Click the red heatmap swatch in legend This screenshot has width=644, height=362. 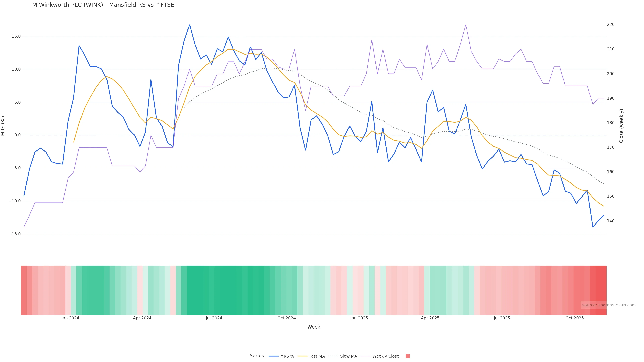point(408,356)
